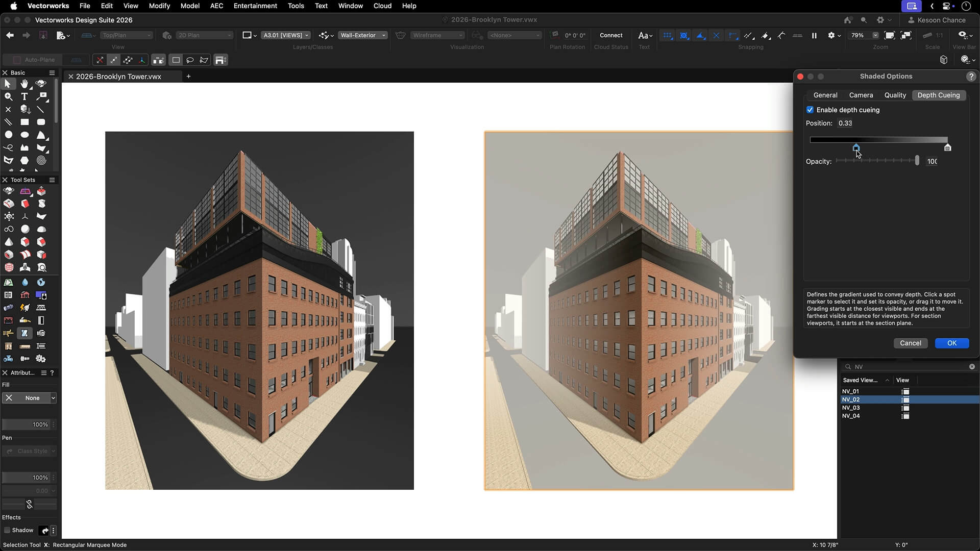Toggle Snap to Angle in Snapping set
Image resolution: width=980 pixels, height=551 pixels.
700,35
